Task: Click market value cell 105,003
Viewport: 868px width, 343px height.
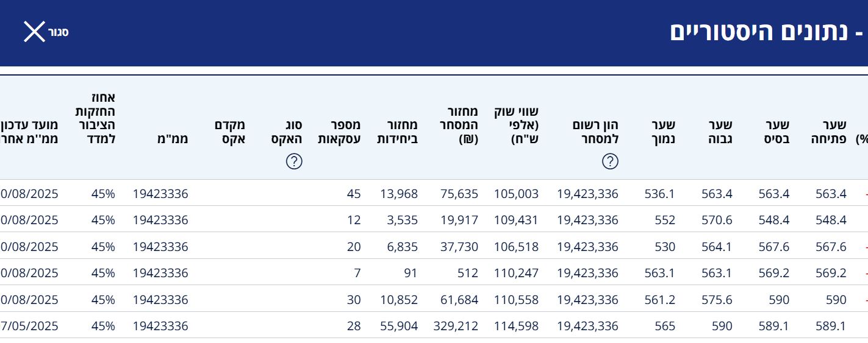Action: coord(516,194)
